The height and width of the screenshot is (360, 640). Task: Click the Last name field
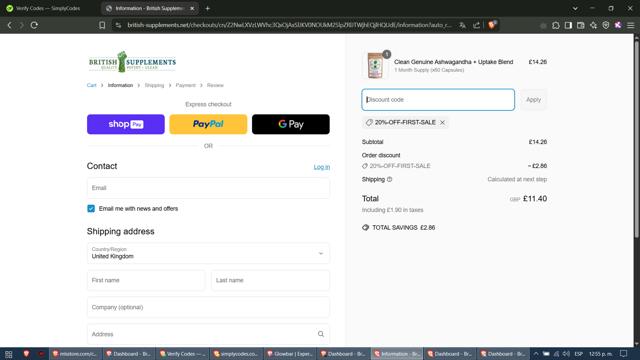(x=270, y=280)
